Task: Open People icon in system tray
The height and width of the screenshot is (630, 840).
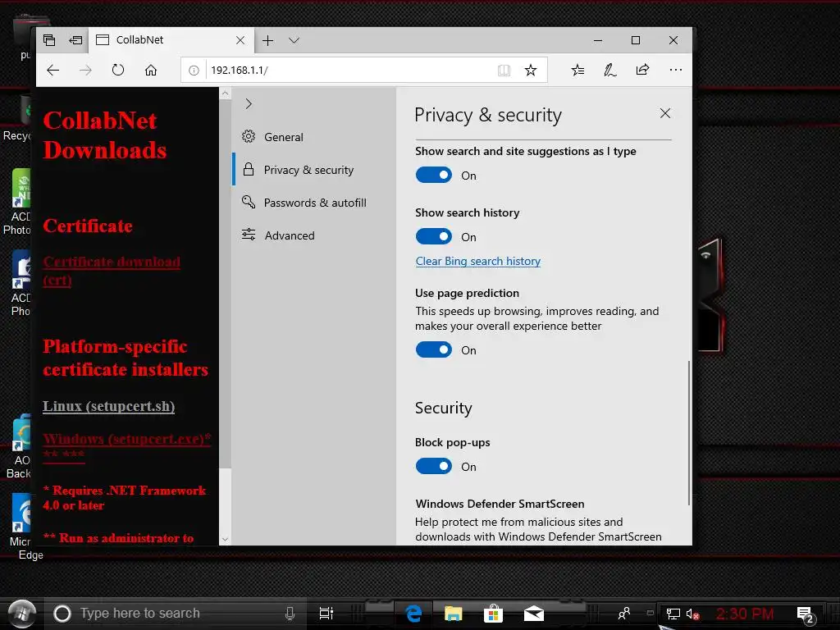Action: click(x=624, y=614)
